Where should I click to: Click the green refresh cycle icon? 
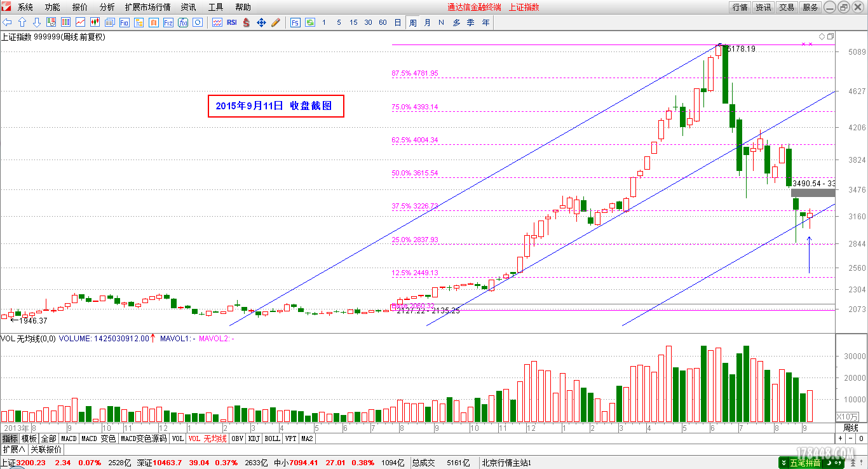(x=310, y=22)
